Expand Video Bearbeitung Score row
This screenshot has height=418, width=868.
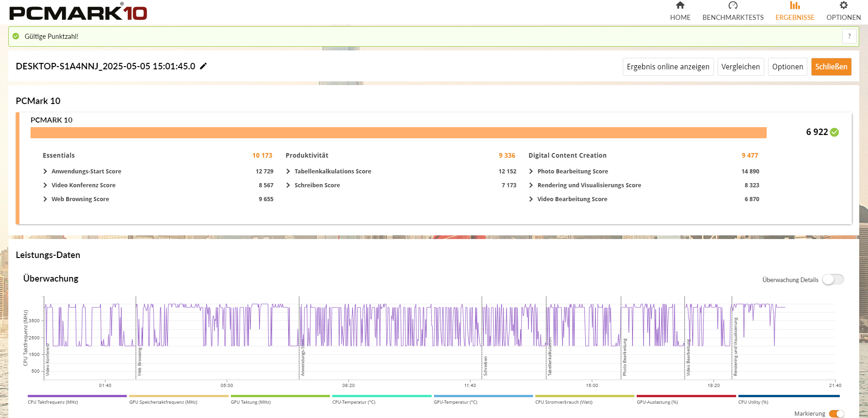[531, 199]
